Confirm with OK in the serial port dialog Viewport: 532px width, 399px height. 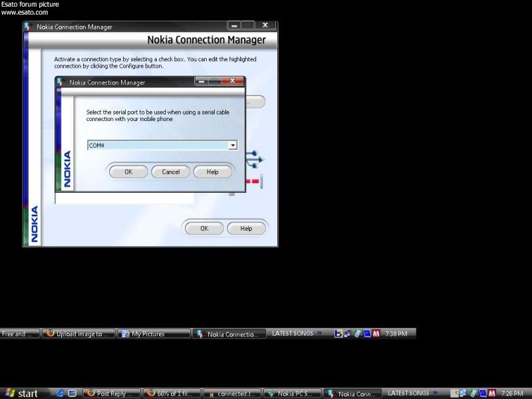pyautogui.click(x=128, y=172)
